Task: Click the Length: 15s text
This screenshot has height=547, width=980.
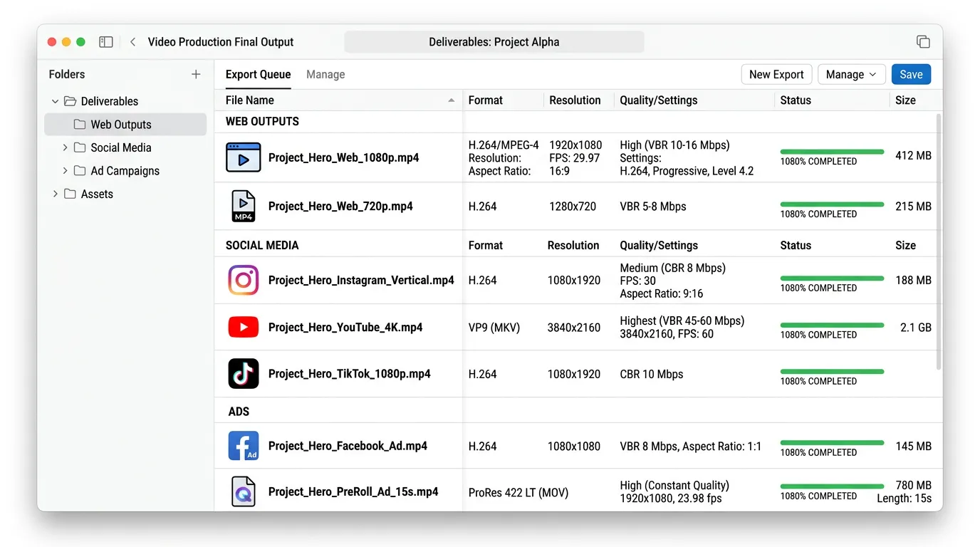Action: 904,499
